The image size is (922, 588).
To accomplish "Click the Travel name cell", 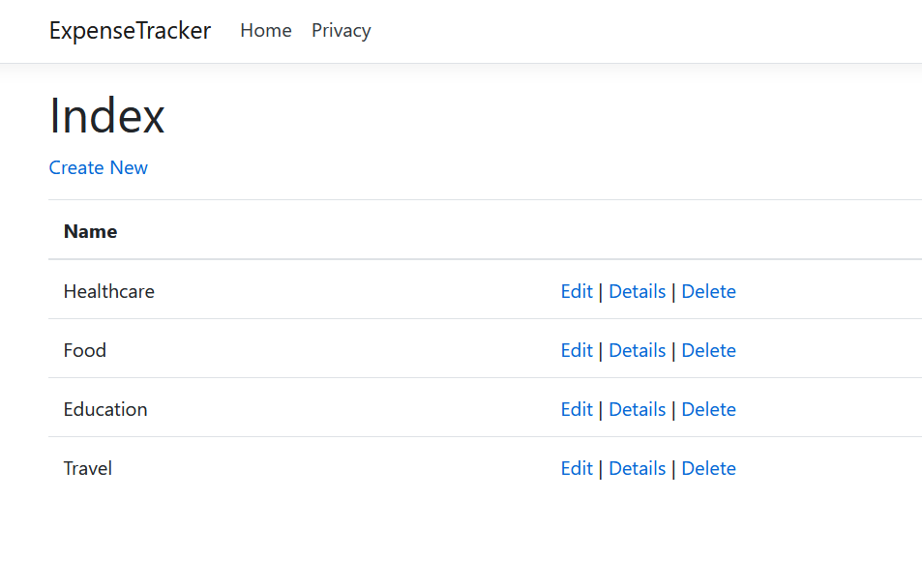I will (88, 469).
